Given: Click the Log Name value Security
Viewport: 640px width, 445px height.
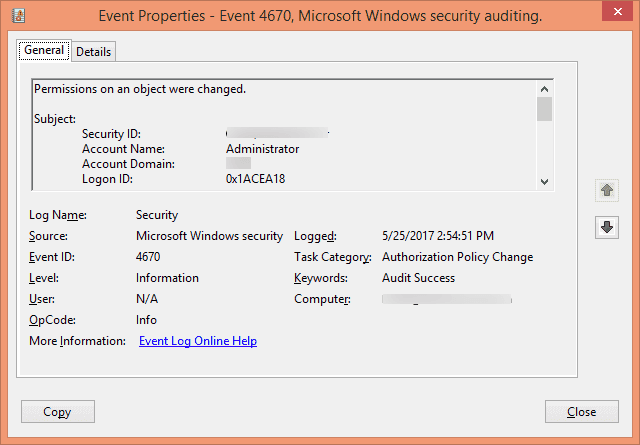Looking at the screenshot, I should (x=157, y=215).
